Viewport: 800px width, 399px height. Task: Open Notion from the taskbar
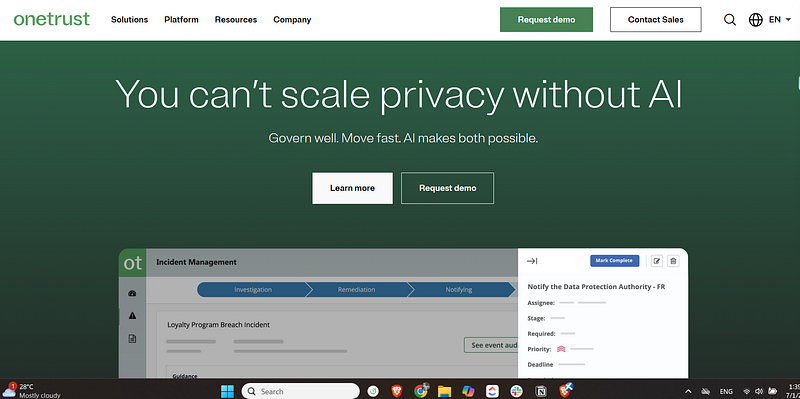click(541, 391)
